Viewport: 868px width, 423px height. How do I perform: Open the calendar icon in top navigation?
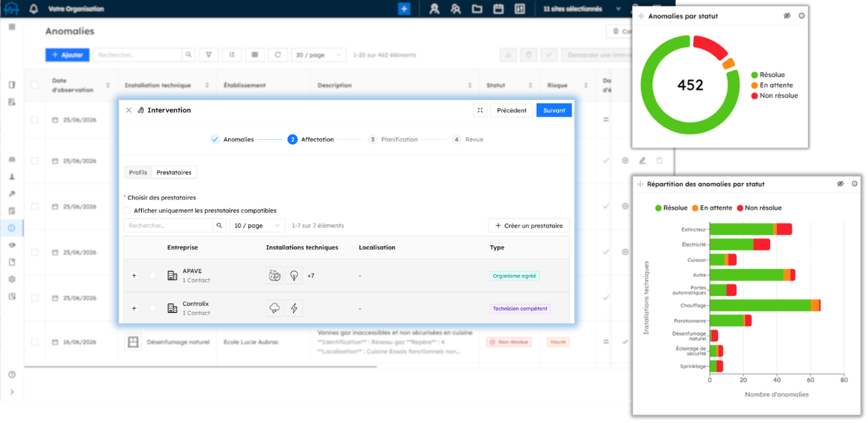click(499, 9)
